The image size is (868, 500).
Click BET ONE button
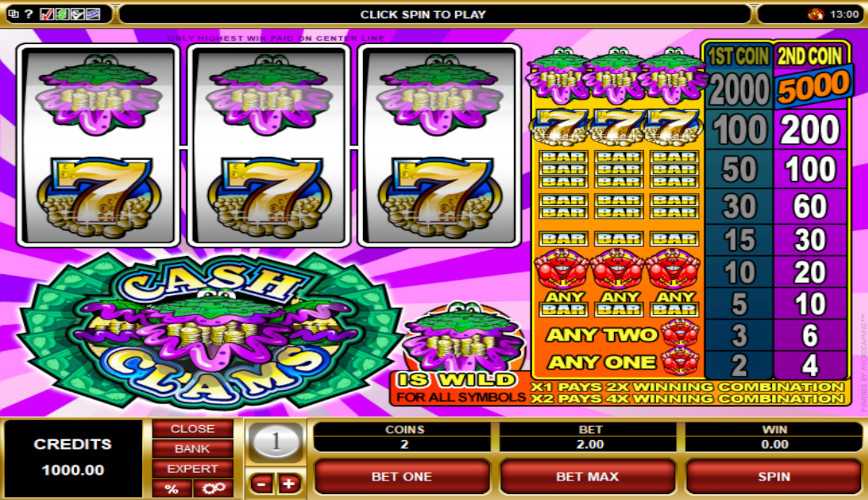[402, 477]
